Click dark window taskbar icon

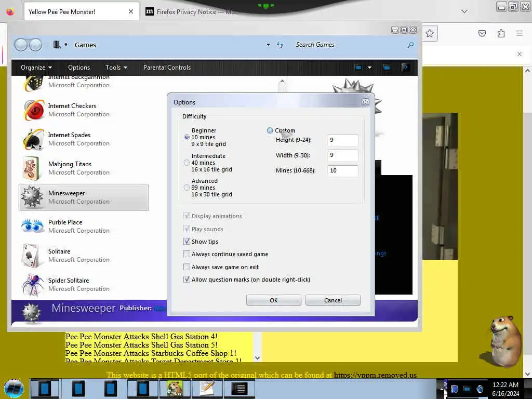point(240,389)
